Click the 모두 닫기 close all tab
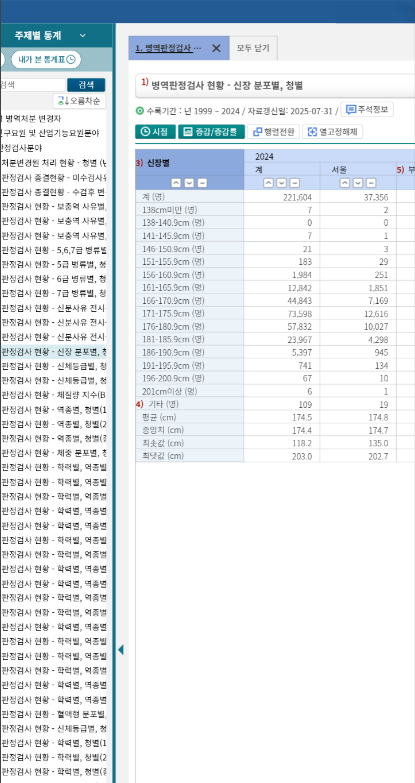Image resolution: width=415 pixels, height=783 pixels. [x=253, y=48]
